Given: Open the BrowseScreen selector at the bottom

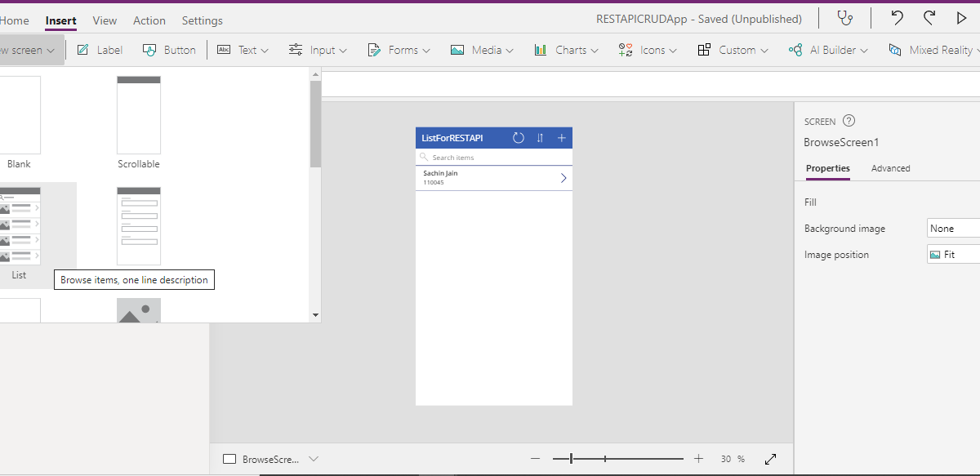Looking at the screenshot, I should click(271, 459).
